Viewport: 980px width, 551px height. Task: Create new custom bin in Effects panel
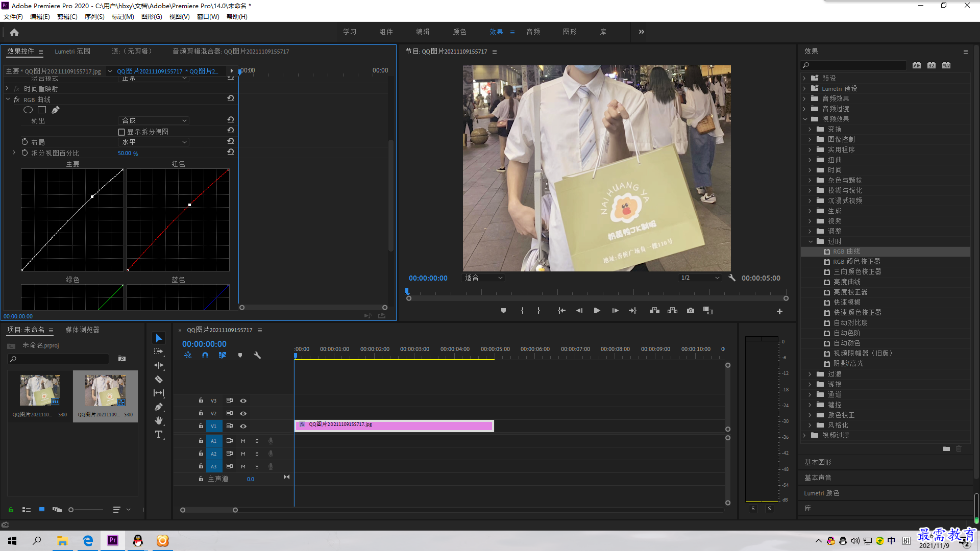(946, 449)
